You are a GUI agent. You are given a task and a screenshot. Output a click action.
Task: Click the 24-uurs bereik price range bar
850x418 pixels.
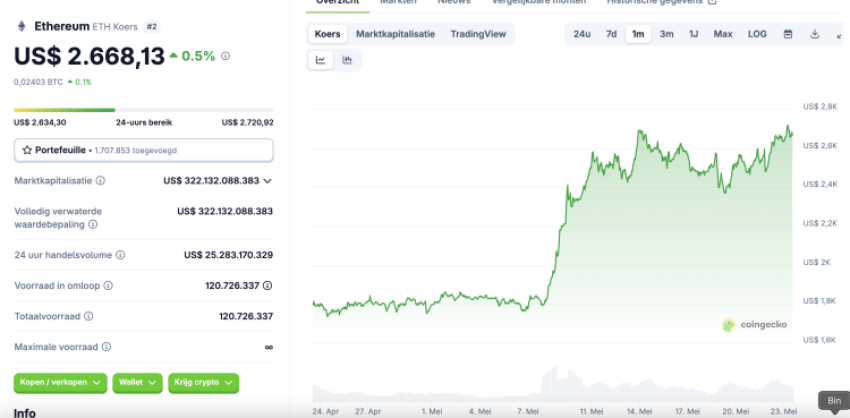coord(143,110)
